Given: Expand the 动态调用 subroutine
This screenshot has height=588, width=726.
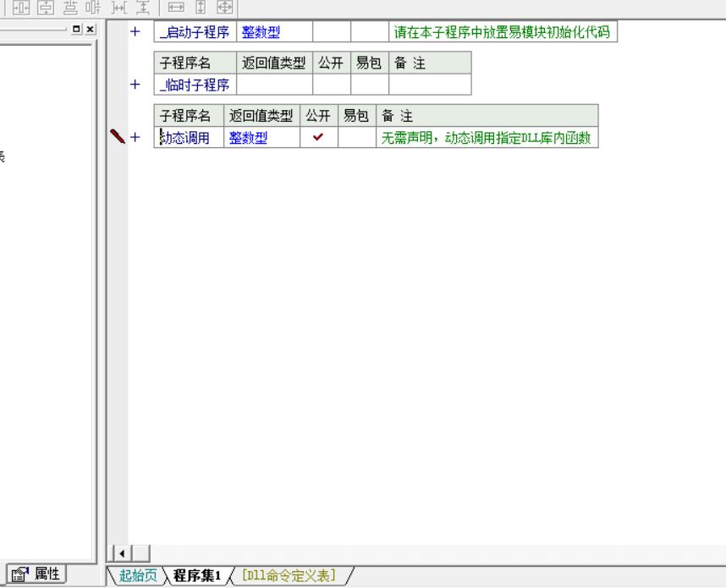Looking at the screenshot, I should tap(135, 137).
